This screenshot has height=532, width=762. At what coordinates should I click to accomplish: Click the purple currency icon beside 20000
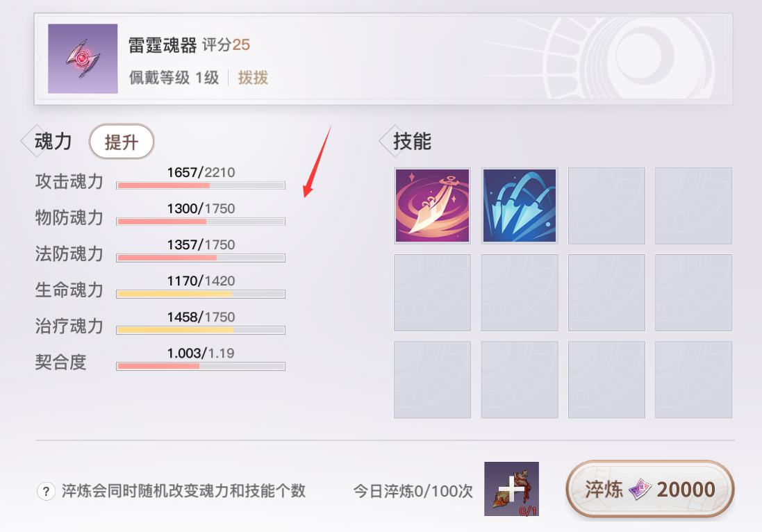(640, 489)
